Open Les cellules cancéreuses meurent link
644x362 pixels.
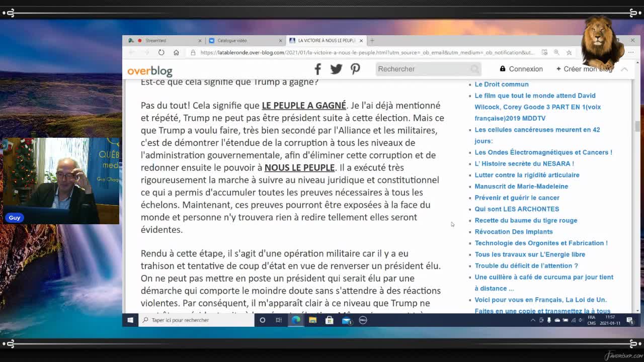[x=537, y=135]
